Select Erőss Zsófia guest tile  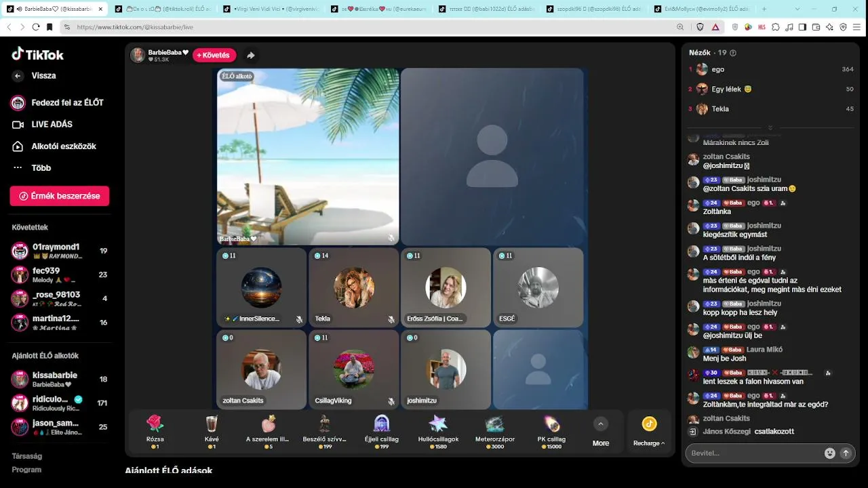[x=446, y=287]
